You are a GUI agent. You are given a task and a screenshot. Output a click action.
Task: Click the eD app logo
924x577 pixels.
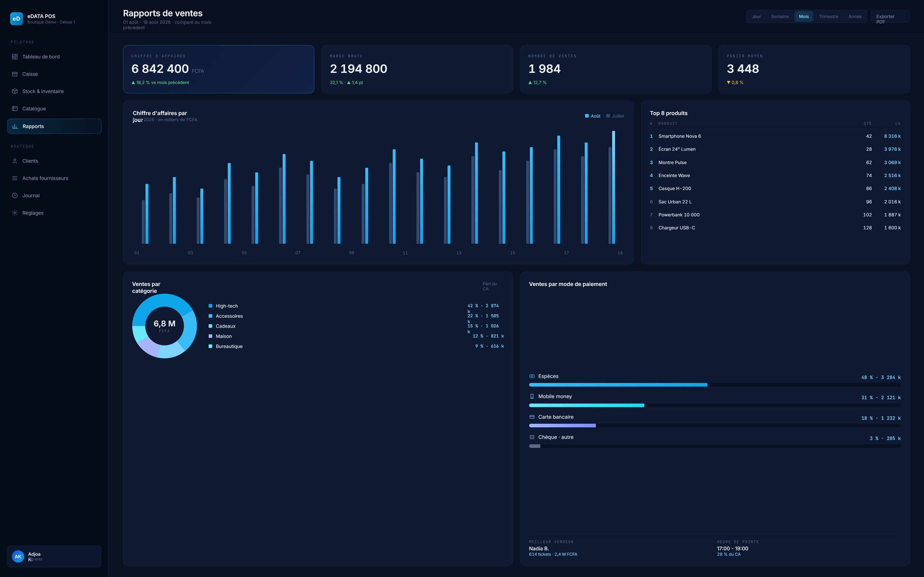point(16,19)
